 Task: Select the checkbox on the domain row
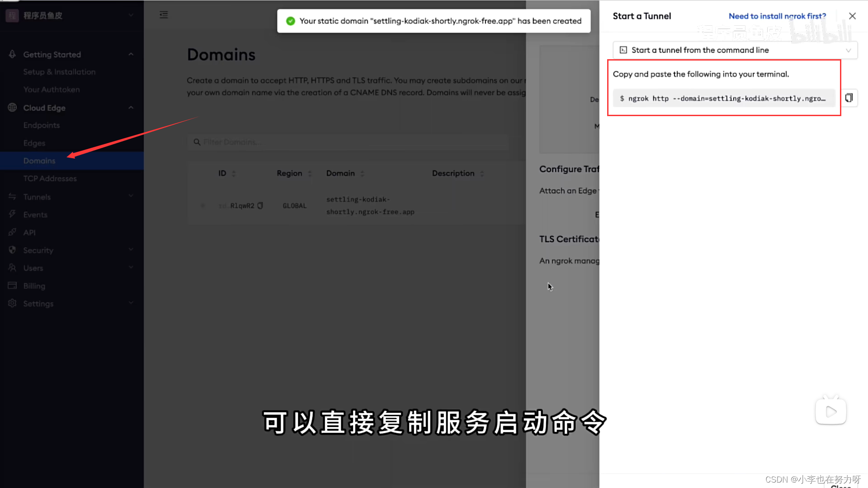pyautogui.click(x=202, y=206)
